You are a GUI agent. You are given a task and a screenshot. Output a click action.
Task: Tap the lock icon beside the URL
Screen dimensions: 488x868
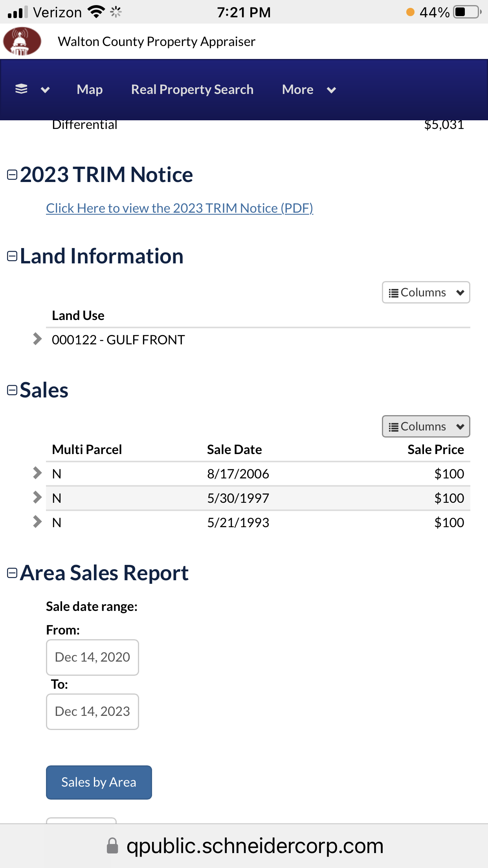tap(112, 846)
